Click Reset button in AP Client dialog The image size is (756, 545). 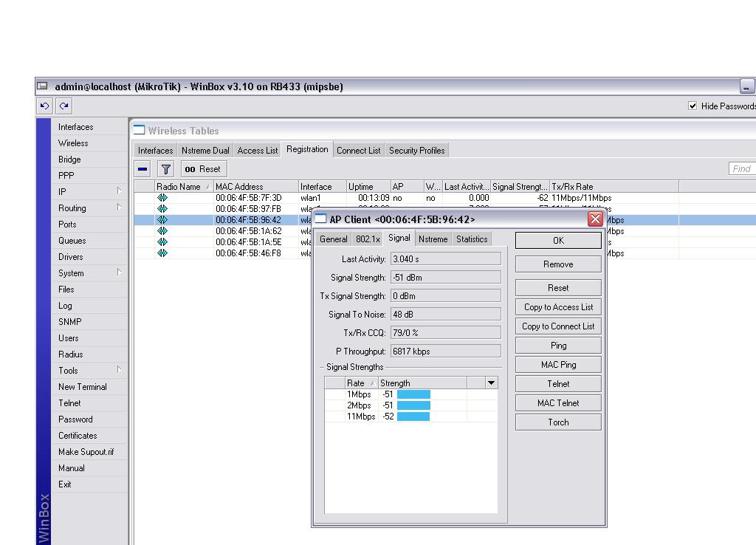[x=558, y=288]
